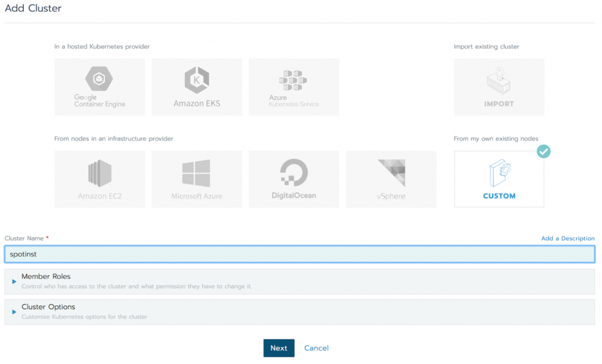The image size is (602, 364).
Task: Click the Cancel link
Action: 316,348
